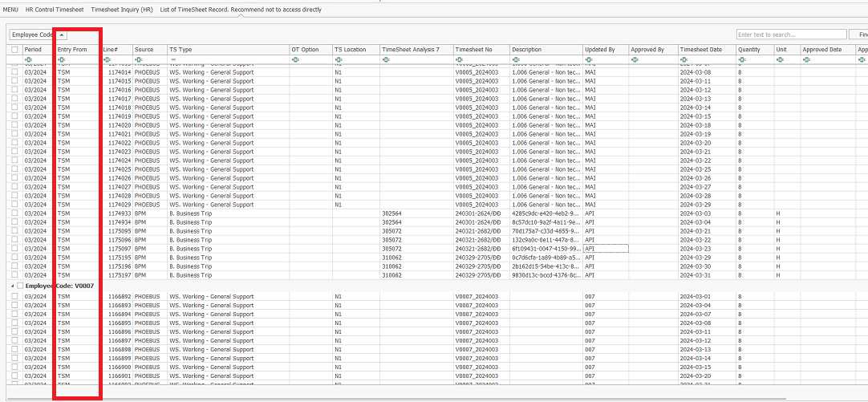Screen dimensions: 868x402
Task: Click filter icon under Updated By column
Action: point(588,59)
